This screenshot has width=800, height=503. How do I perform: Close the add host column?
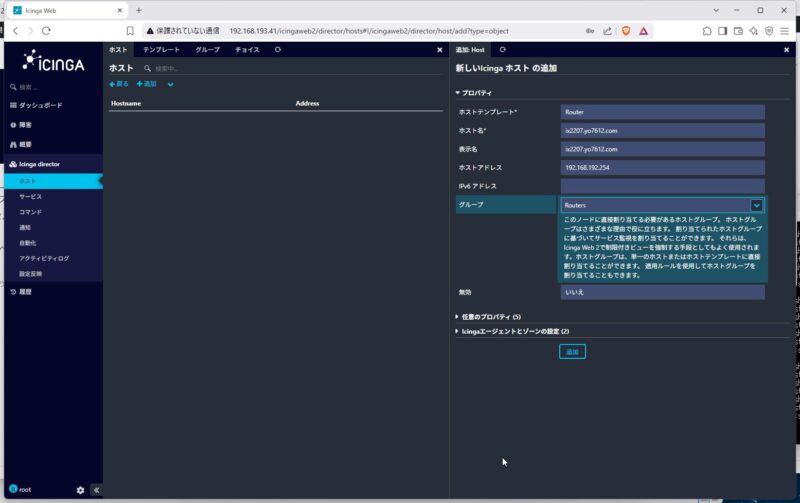pyautogui.click(x=786, y=50)
